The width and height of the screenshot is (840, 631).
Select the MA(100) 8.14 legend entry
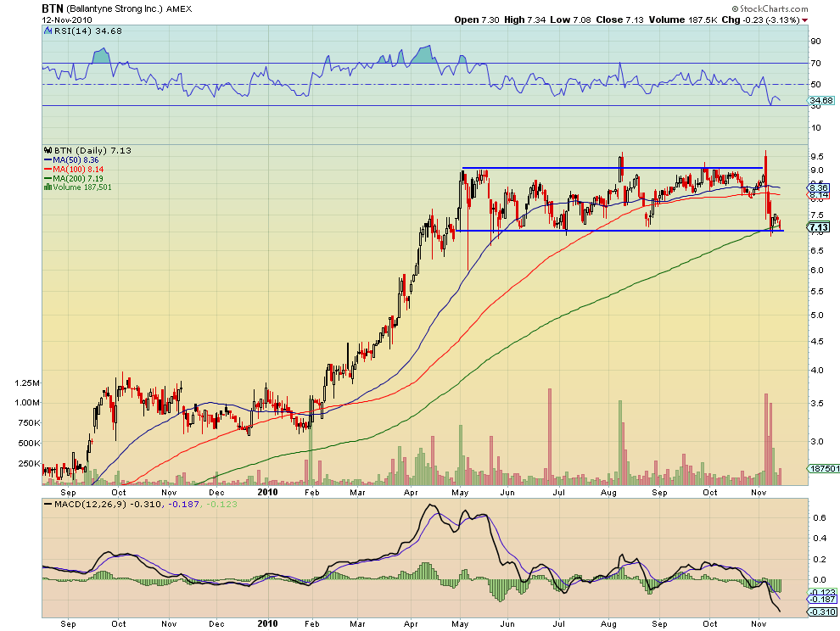[74, 170]
